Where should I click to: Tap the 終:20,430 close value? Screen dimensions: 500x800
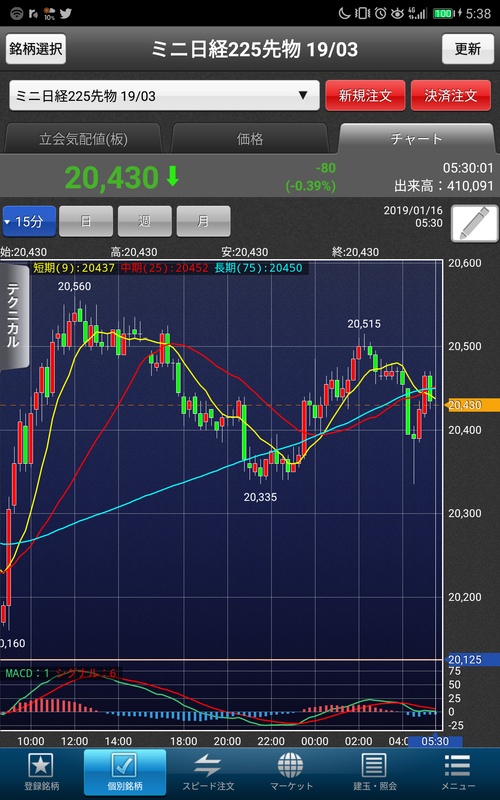(356, 252)
